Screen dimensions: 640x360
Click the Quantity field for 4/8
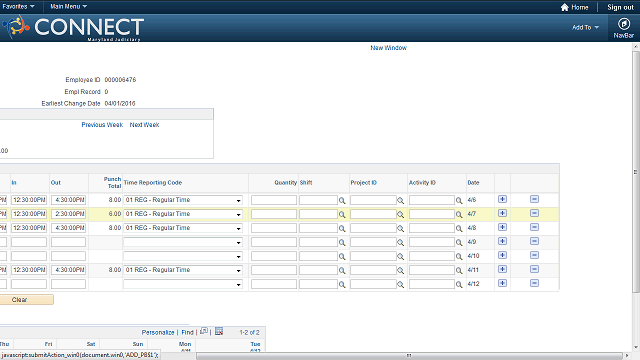coord(274,228)
